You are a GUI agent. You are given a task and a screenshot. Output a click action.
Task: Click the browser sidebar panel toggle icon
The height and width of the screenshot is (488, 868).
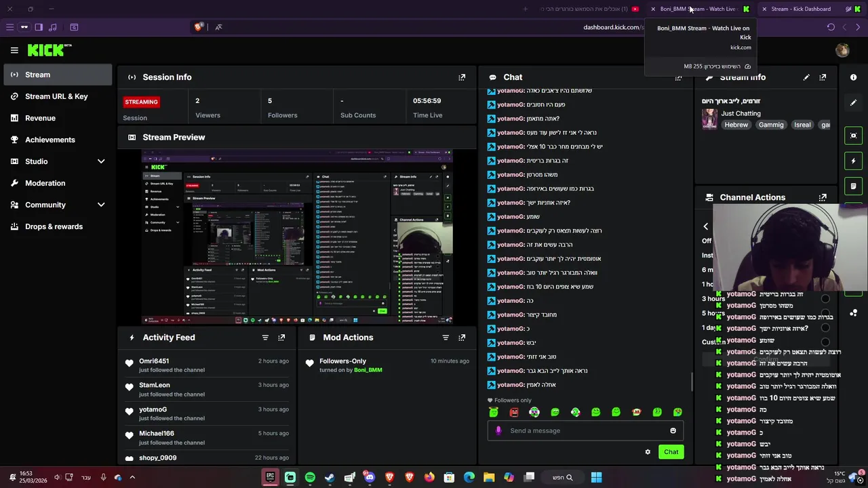pos(39,27)
